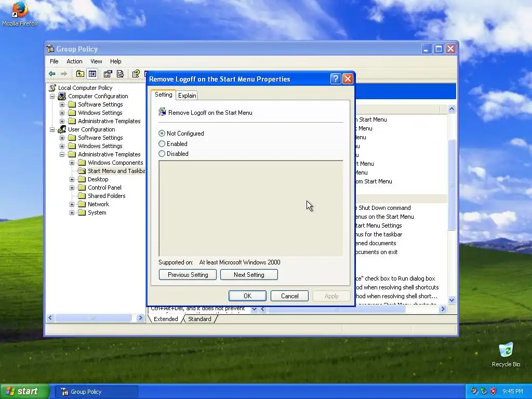Image resolution: width=532 pixels, height=399 pixels.
Task: Click the User Configuration icon
Action: tap(62, 129)
